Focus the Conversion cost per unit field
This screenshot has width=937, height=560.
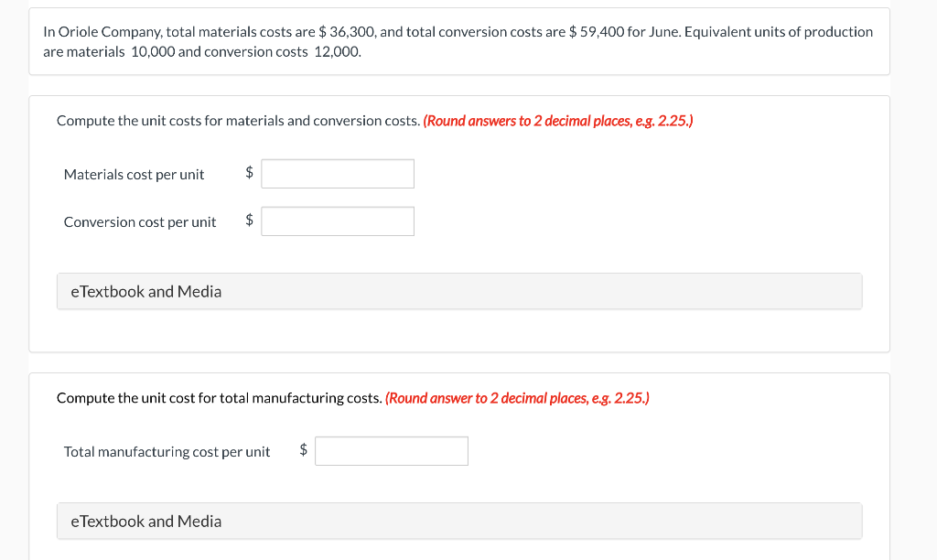pos(337,221)
